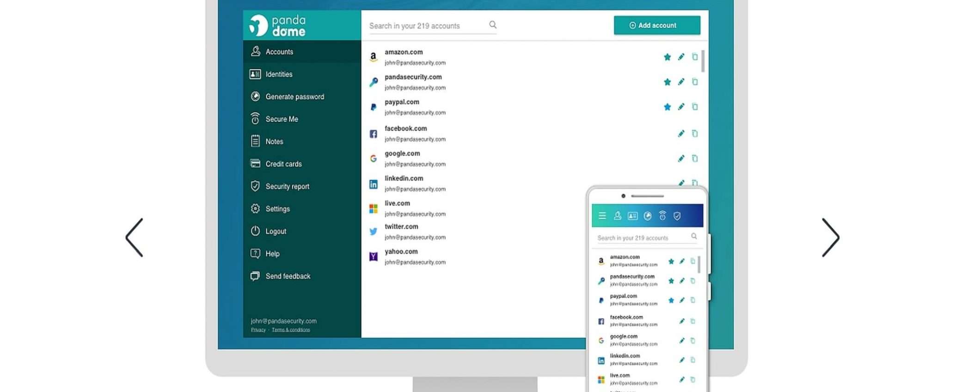The width and height of the screenshot is (980, 392).
Task: Tap Generate password icon in phone toolbar
Action: point(648,215)
